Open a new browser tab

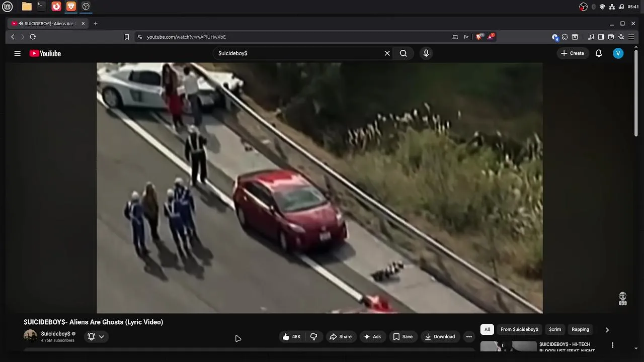point(95,24)
